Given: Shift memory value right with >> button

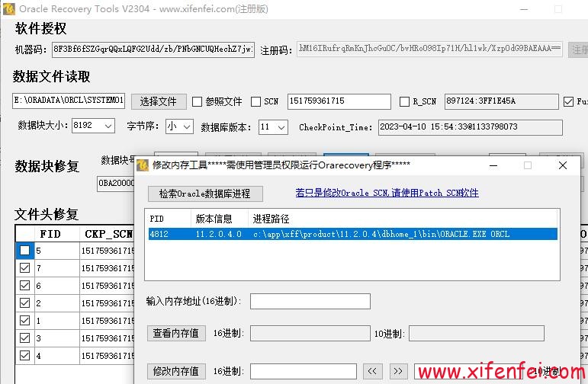Looking at the screenshot, I should click(398, 371).
